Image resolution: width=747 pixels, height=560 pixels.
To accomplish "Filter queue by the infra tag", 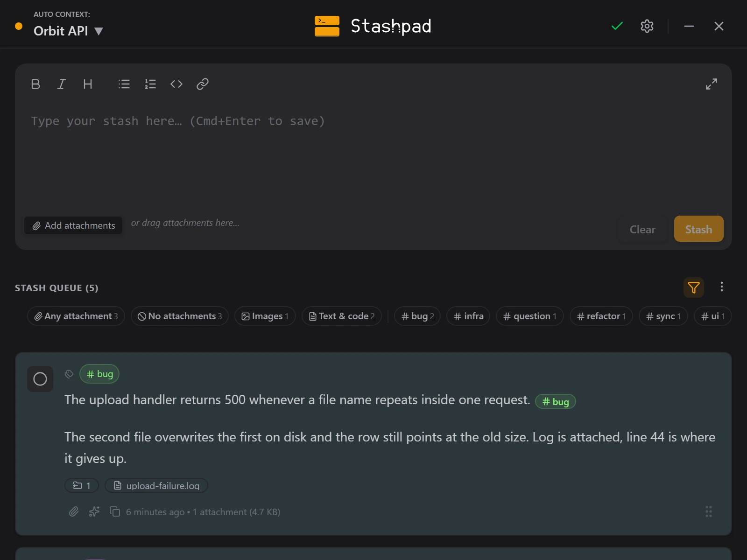I will pos(468,316).
